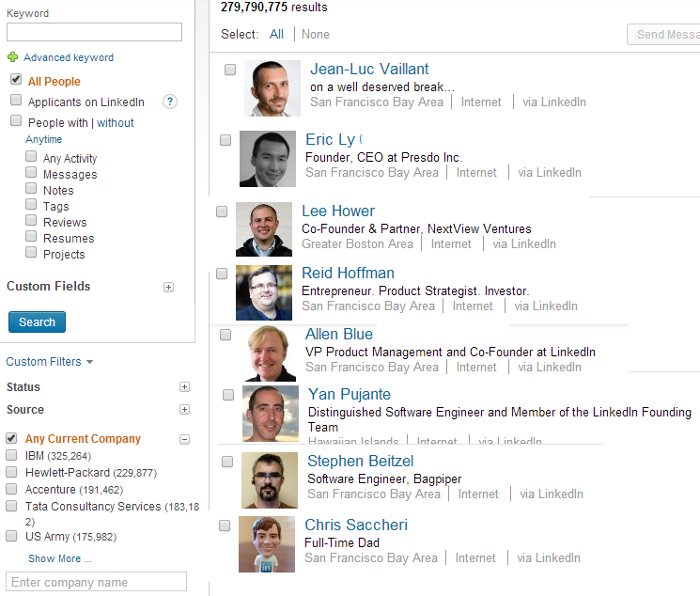
Task: Expand the Status filter plus icon
Action: coord(184,387)
